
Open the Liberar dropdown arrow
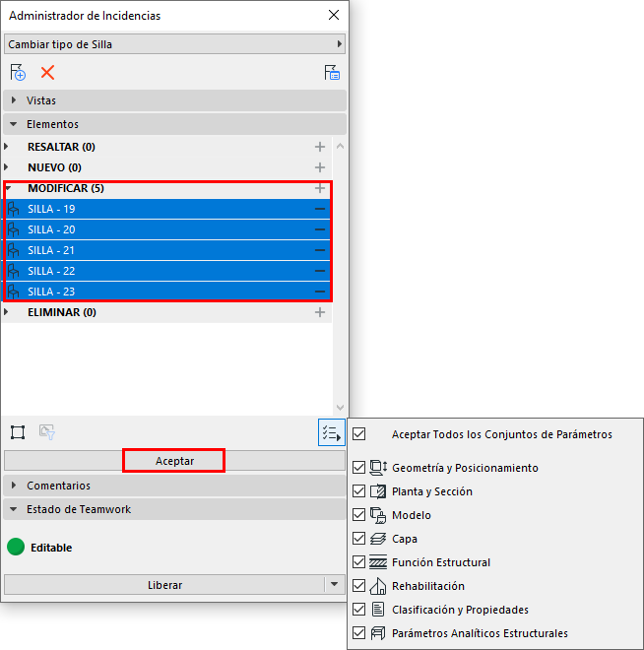pyautogui.click(x=335, y=584)
